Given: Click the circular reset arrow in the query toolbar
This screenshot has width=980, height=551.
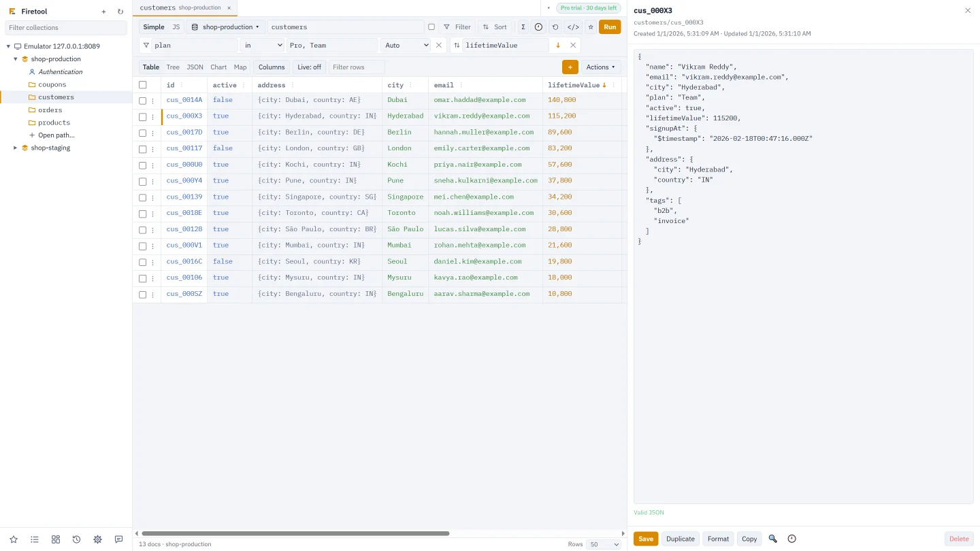Looking at the screenshot, I should [x=555, y=27].
